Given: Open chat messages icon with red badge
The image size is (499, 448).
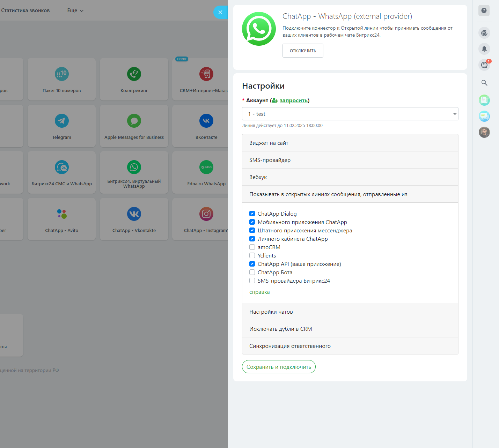Looking at the screenshot, I should (484, 65).
